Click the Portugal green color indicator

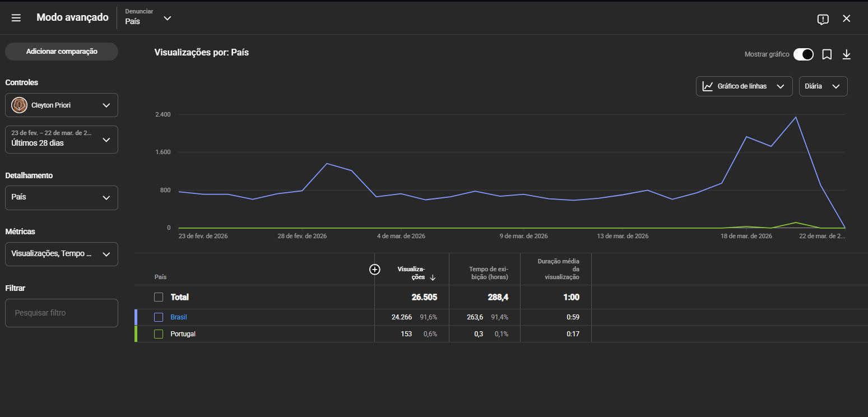pyautogui.click(x=136, y=334)
